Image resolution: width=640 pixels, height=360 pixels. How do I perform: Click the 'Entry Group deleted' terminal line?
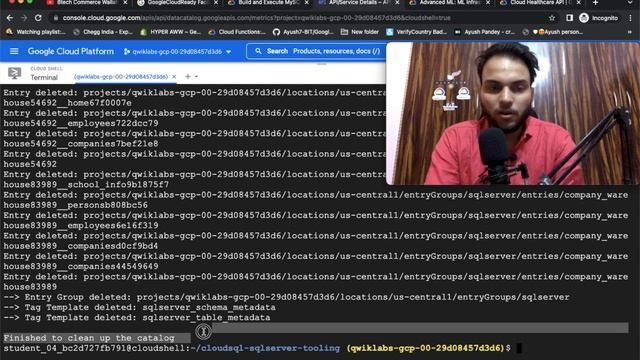coord(286,297)
